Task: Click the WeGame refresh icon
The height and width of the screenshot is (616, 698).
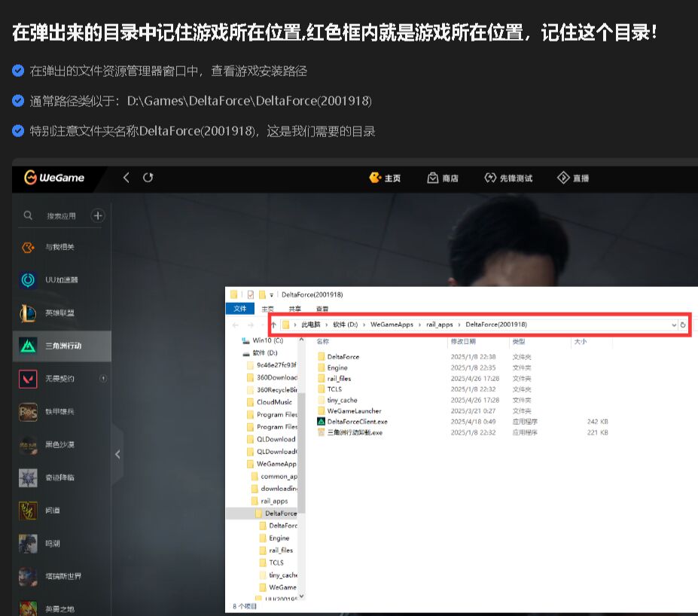Action: click(x=148, y=178)
